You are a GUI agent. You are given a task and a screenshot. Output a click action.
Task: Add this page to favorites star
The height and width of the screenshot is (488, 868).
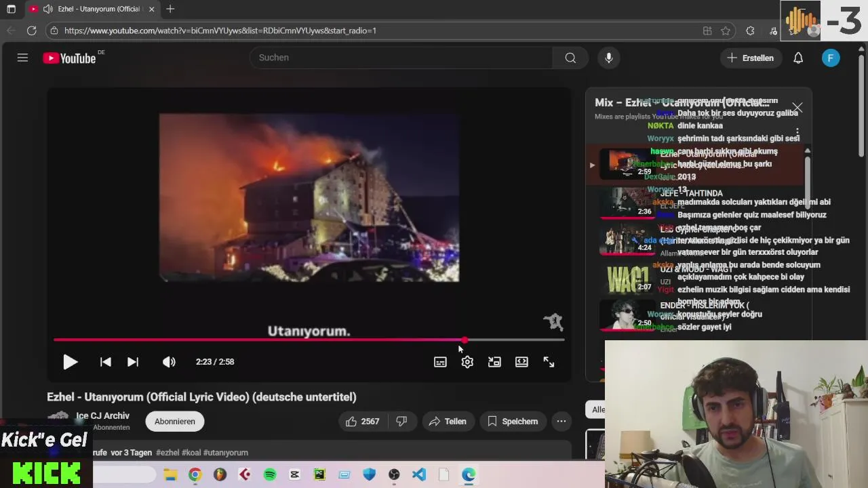726,30
